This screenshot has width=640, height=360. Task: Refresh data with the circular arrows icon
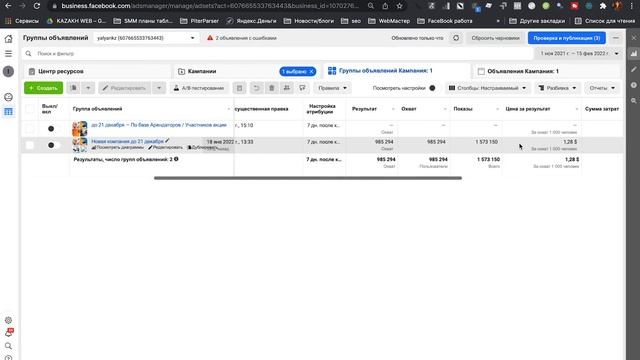tap(456, 38)
